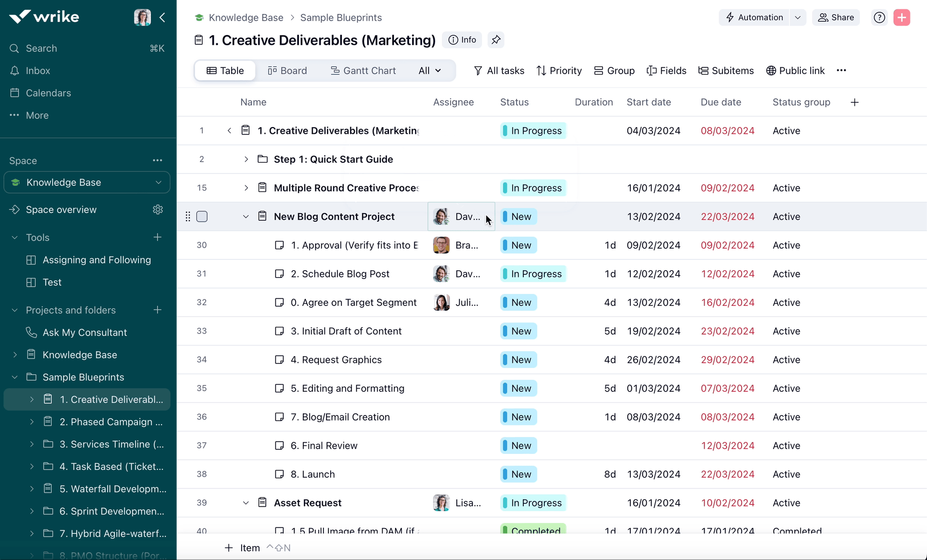Switch to the Gantt Chart tab
The height and width of the screenshot is (560, 927).
pos(363,71)
